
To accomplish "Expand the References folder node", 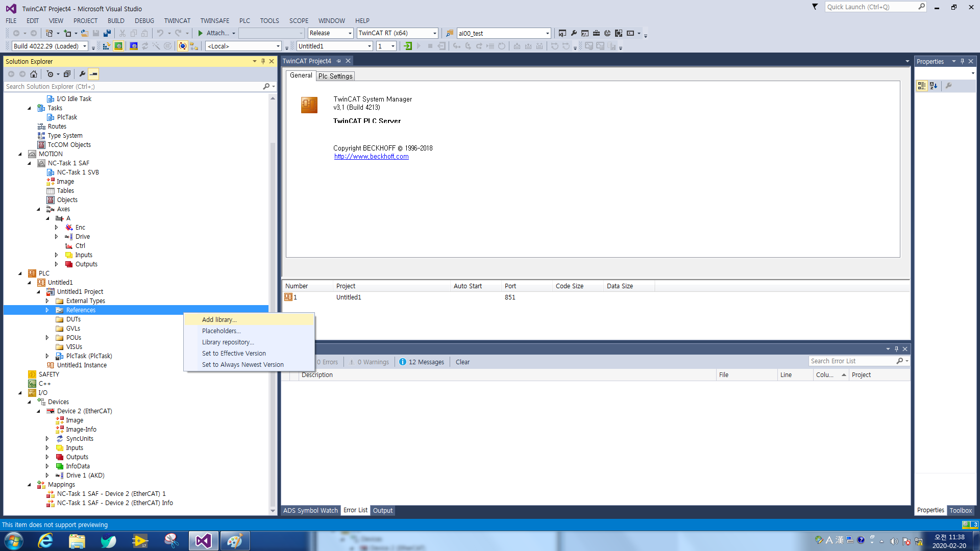I will pyautogui.click(x=47, y=310).
